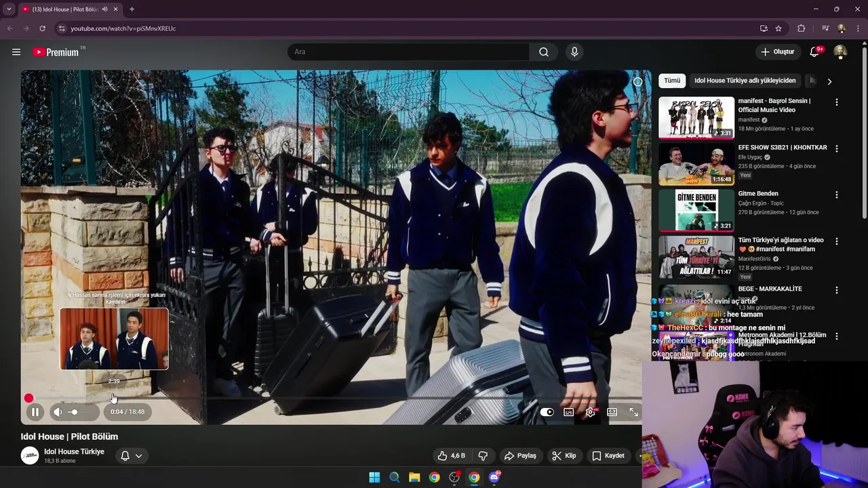This screenshot has height=488, width=868.
Task: Close the Idol House YouTube tab
Action: 116,9
